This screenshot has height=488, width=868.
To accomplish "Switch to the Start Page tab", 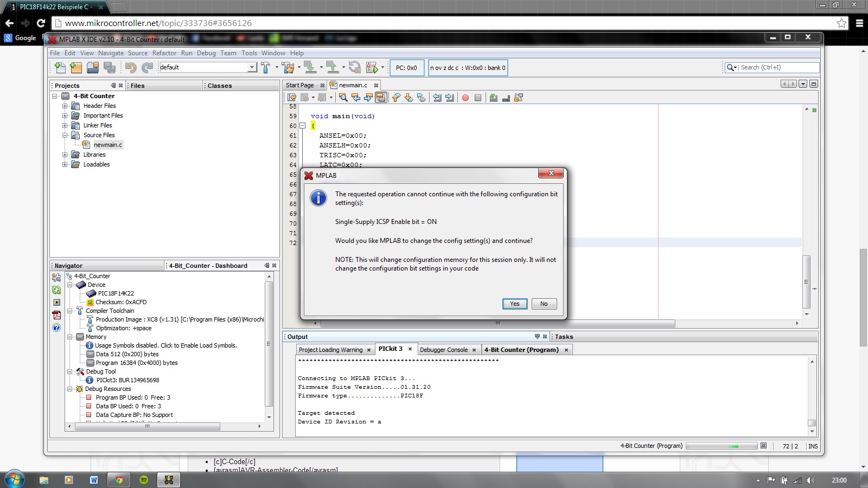I will [299, 85].
